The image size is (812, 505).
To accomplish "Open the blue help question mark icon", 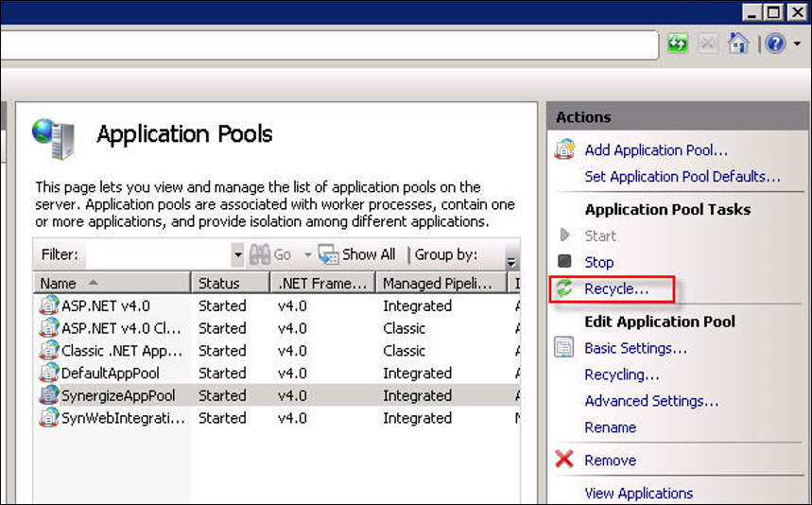I will pyautogui.click(x=775, y=44).
